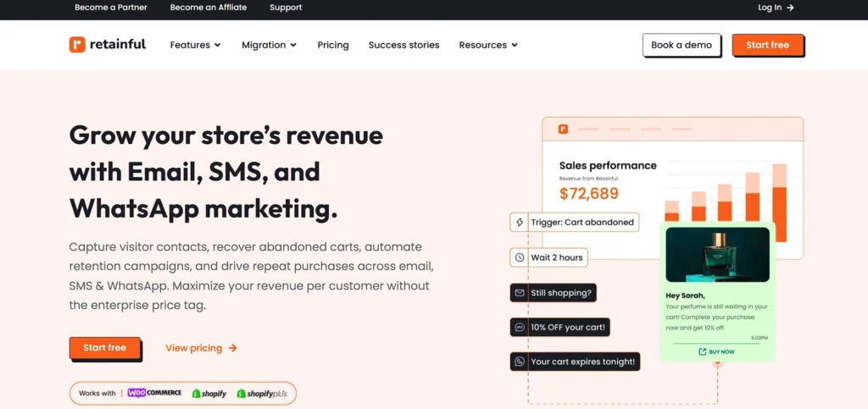
Task: Click the Retainful logo icon
Action: (x=77, y=45)
